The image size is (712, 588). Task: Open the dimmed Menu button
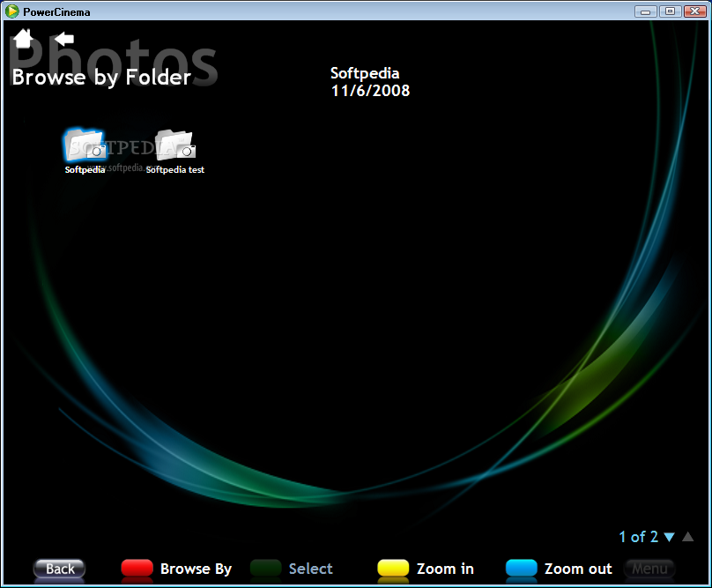(x=649, y=569)
